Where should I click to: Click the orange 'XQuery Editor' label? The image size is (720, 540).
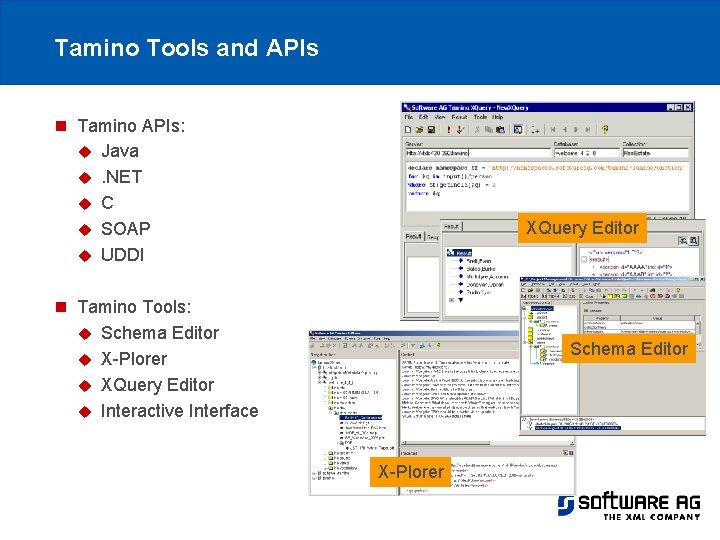[582, 228]
